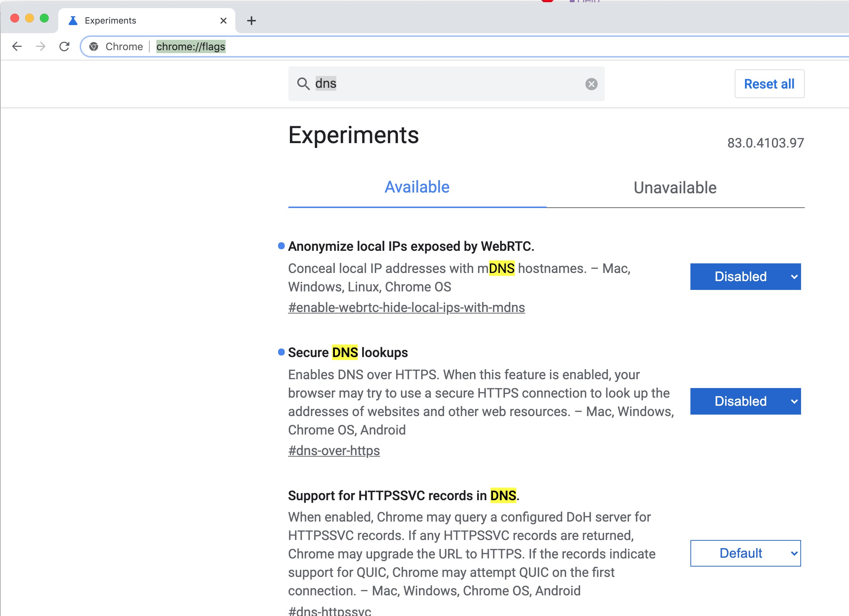Click the dns search flags field

[446, 84]
